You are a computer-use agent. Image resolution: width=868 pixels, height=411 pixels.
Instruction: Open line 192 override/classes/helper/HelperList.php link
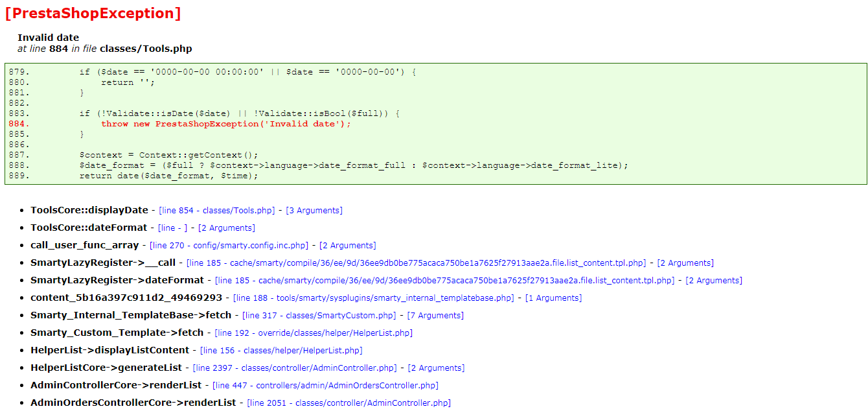click(314, 333)
